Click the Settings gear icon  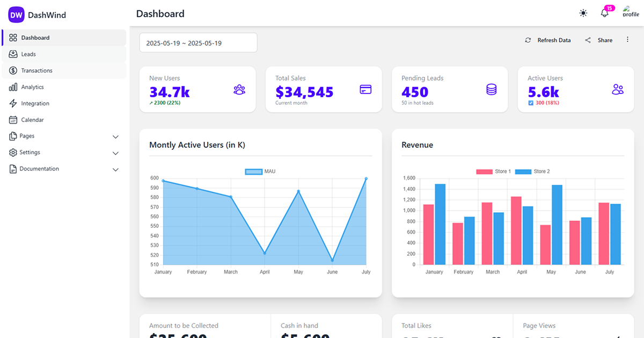[13, 153]
